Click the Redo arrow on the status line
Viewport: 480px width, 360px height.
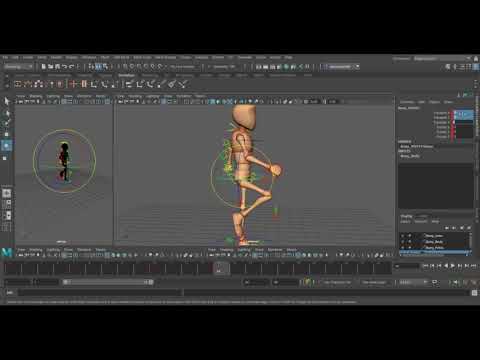click(71, 67)
